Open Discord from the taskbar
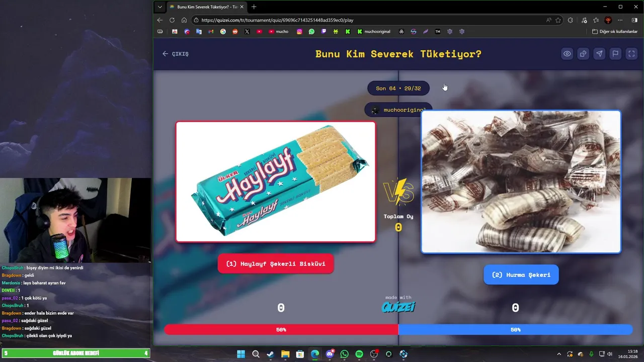Screen dimensions: 644x362 point(330,354)
